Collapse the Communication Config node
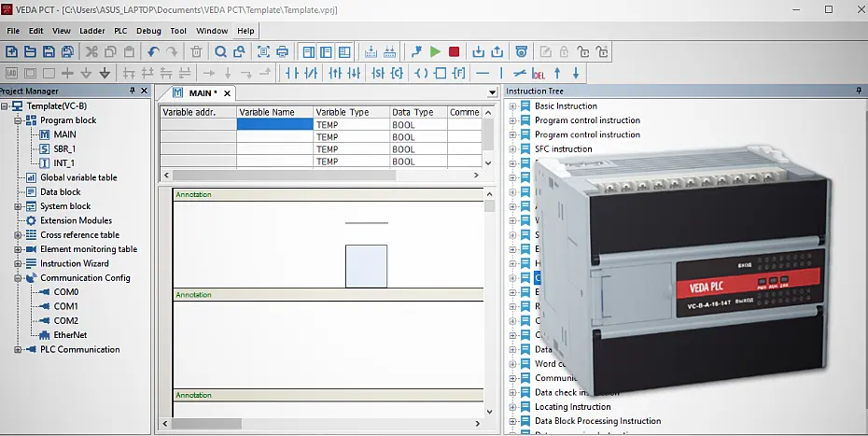 click(x=18, y=278)
